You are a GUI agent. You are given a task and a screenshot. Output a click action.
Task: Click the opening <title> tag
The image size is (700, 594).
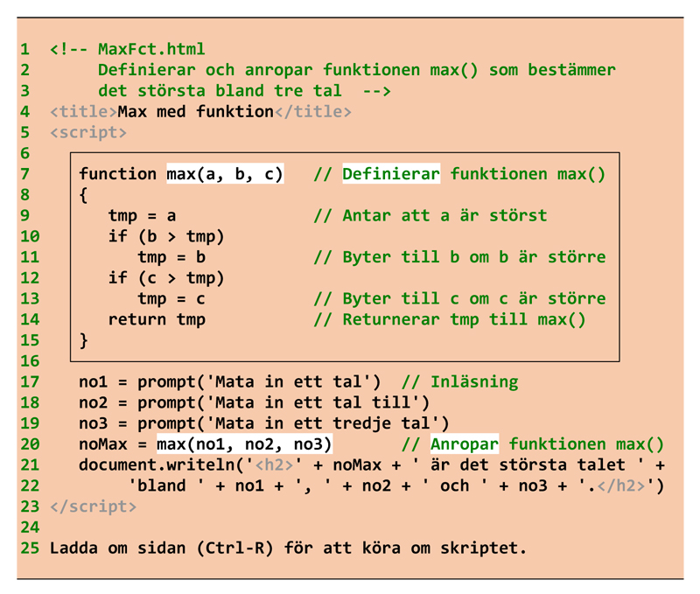pos(83,111)
